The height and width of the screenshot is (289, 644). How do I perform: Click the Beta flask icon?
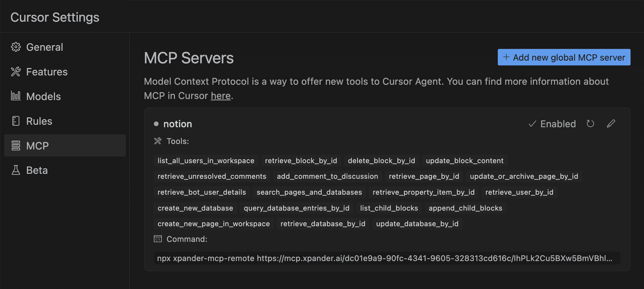click(x=16, y=170)
